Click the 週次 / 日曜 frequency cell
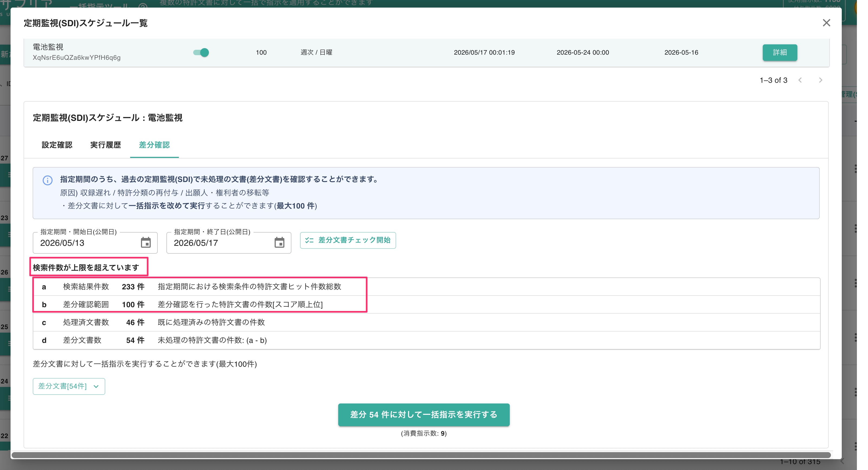Screen dimensions: 868x470 click(x=316, y=52)
